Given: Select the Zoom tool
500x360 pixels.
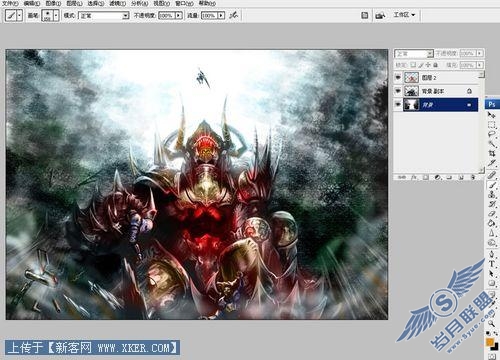Looking at the screenshot, I should (492, 323).
